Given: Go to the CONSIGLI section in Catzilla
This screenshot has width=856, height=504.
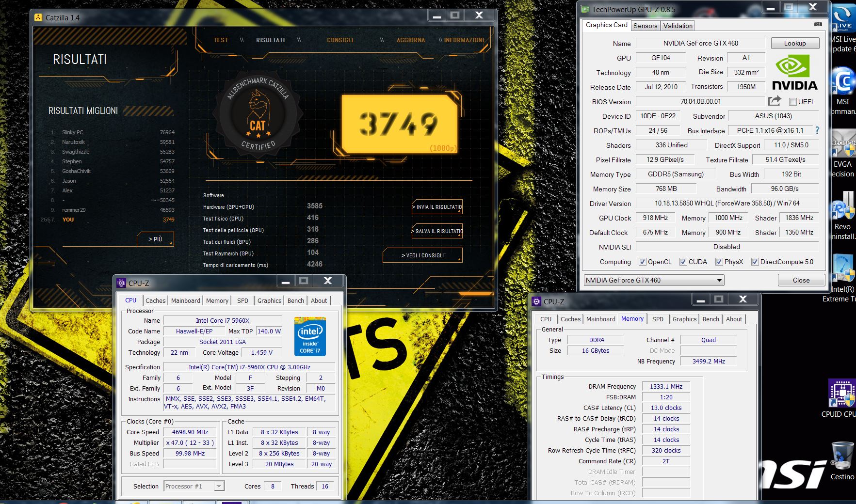Looking at the screenshot, I should coord(340,40).
